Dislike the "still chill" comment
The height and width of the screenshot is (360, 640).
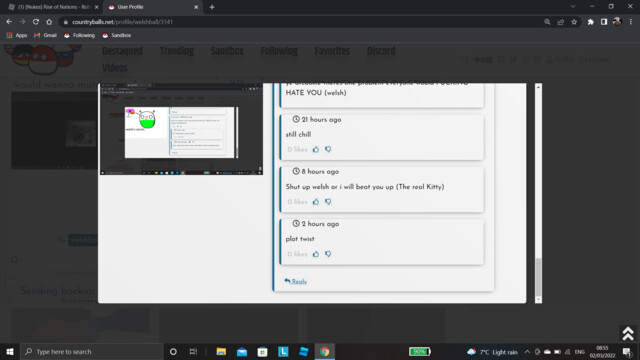pyautogui.click(x=328, y=149)
